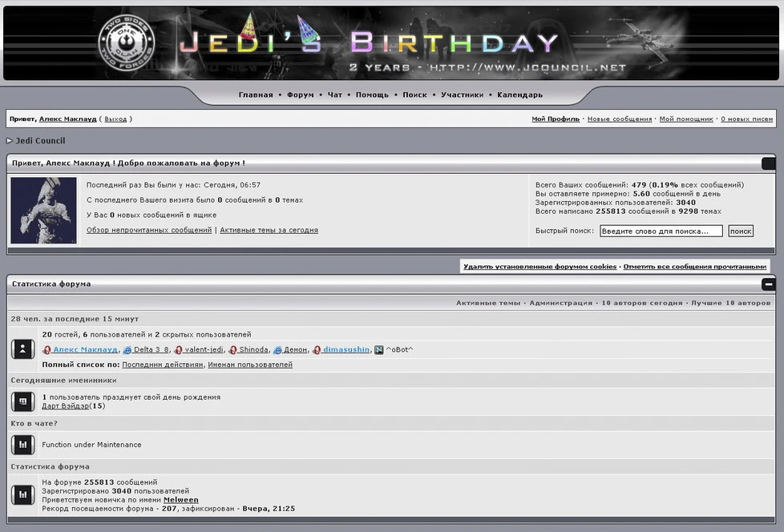Click the Two Sides One Clan logo emblem

click(127, 42)
